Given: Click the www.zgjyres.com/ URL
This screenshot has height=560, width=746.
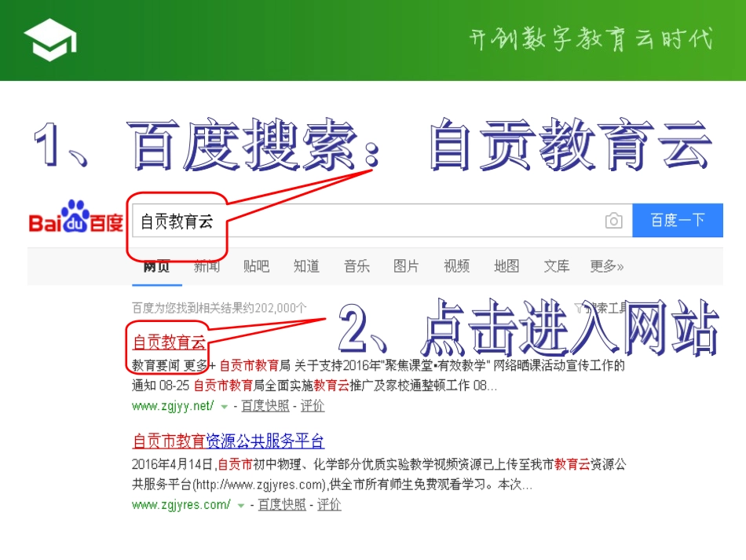Looking at the screenshot, I should tap(181, 505).
